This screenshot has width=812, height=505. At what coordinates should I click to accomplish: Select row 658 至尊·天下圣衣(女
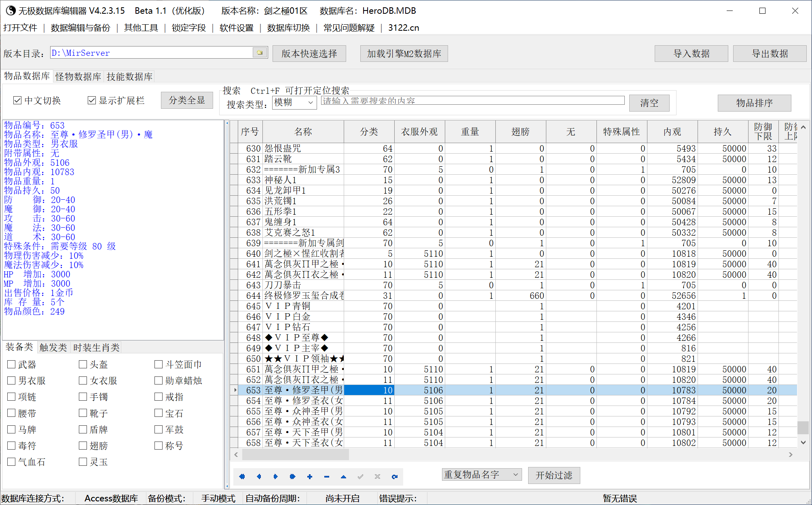click(514, 443)
